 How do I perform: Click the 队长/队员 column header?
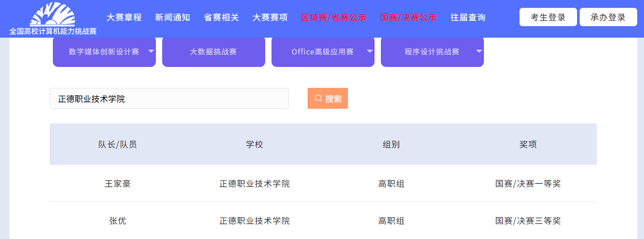118,144
